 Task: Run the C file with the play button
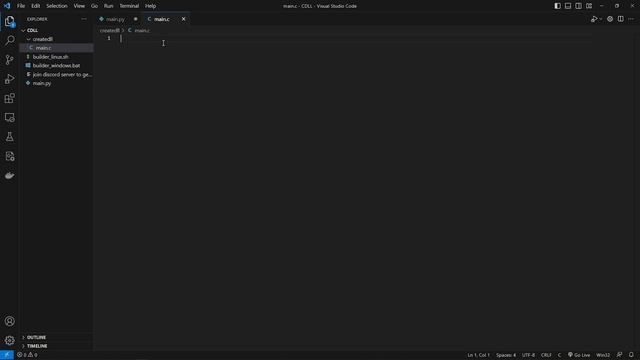(594, 19)
